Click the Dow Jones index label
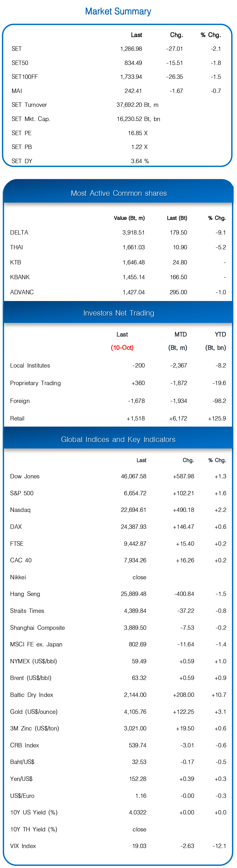Image resolution: width=237 pixels, height=868 pixels. tap(25, 476)
